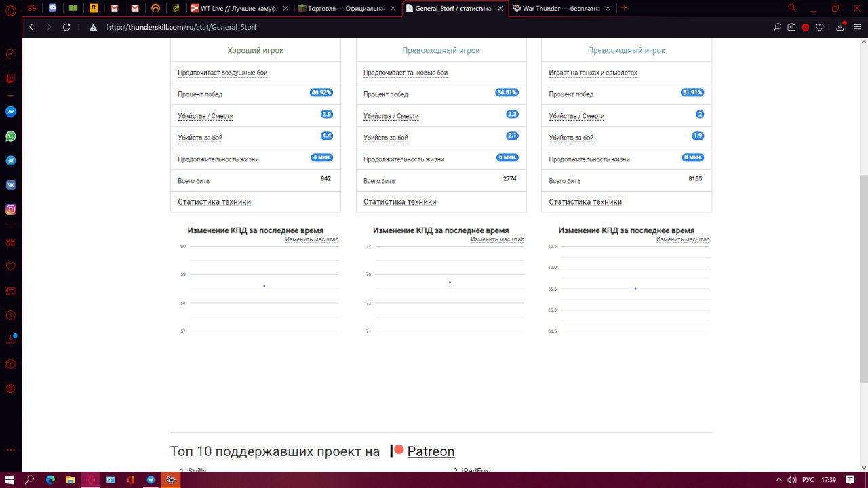Open extensions cube icon in sidebar
Image resolution: width=868 pixels, height=488 pixels.
pos(10,364)
